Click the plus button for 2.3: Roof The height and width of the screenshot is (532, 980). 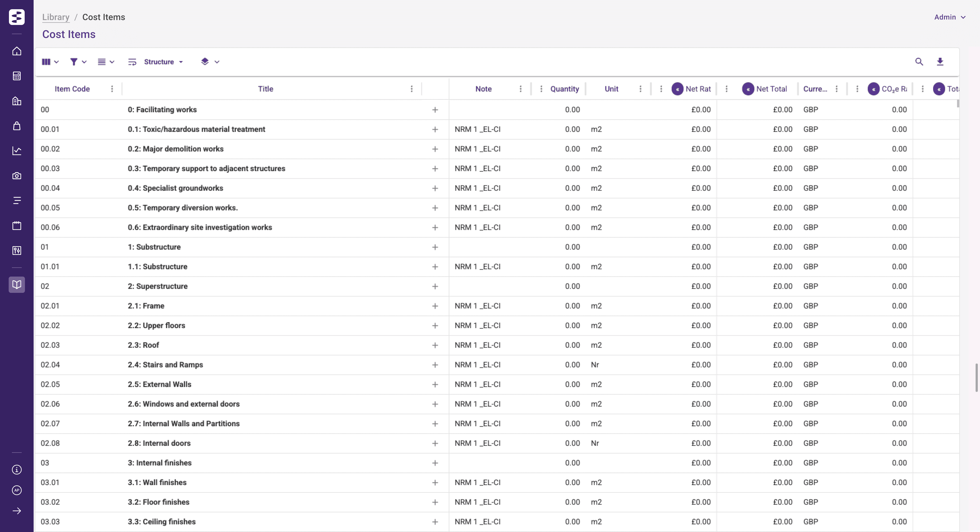435,345
